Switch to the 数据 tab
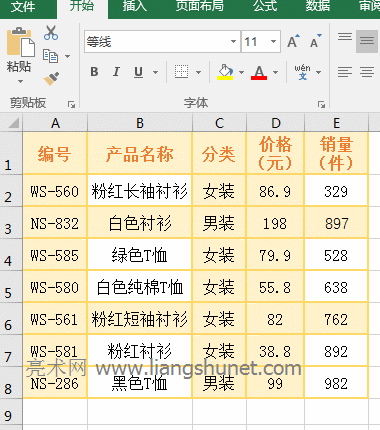 (317, 6)
